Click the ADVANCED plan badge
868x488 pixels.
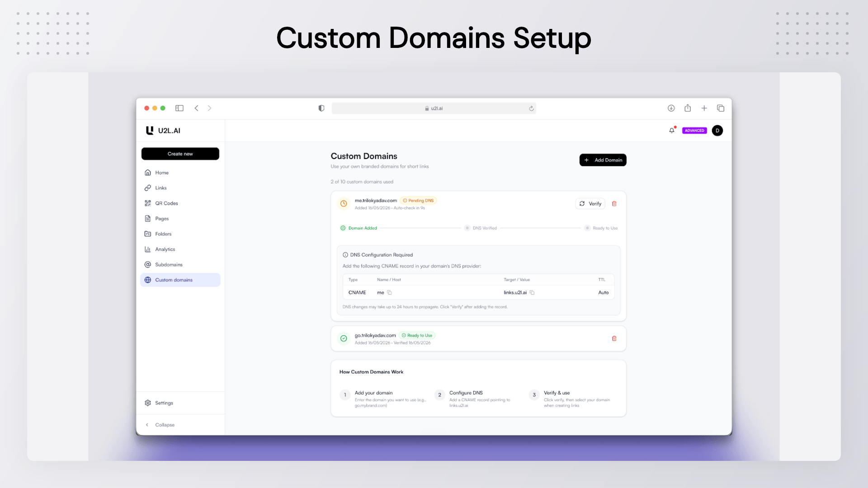694,131
